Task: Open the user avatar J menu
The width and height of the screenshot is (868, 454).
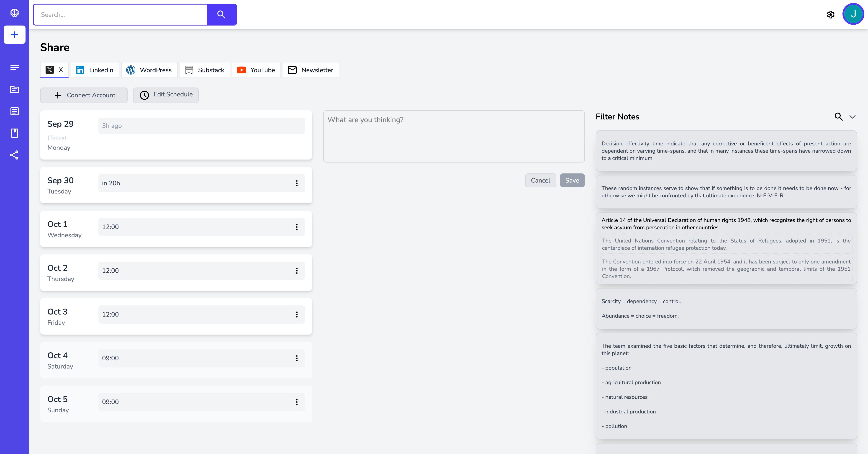Action: (853, 14)
